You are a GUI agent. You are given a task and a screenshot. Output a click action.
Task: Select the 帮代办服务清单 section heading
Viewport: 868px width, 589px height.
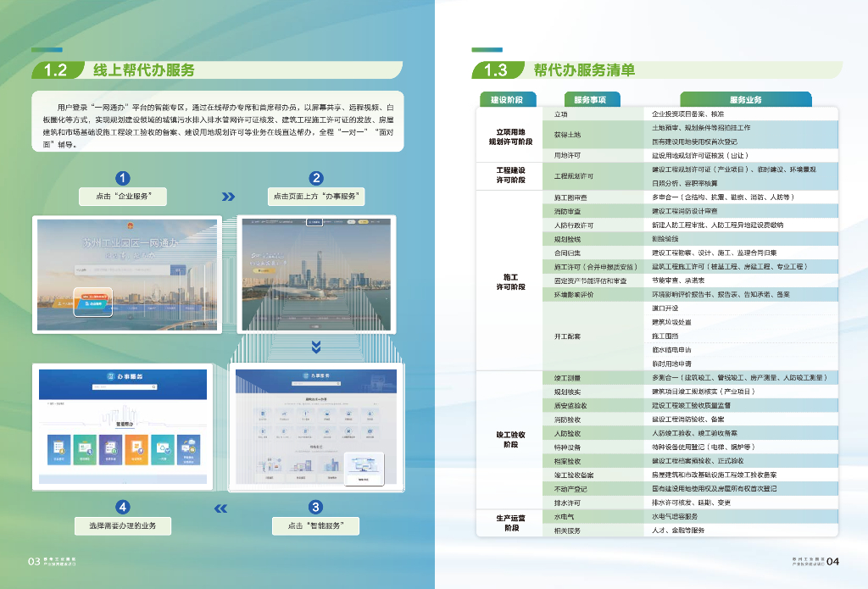pos(584,70)
